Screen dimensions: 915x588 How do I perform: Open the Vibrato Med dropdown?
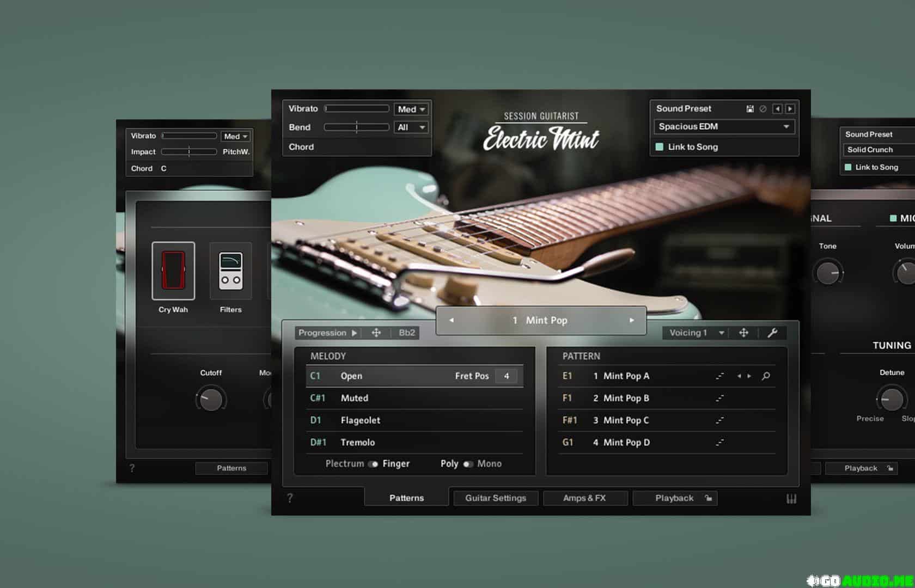tap(411, 109)
